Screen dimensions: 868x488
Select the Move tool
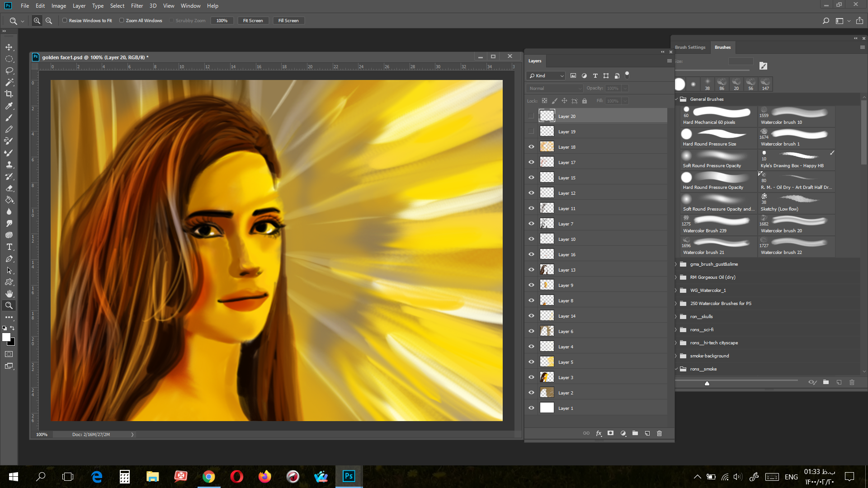pos(9,47)
